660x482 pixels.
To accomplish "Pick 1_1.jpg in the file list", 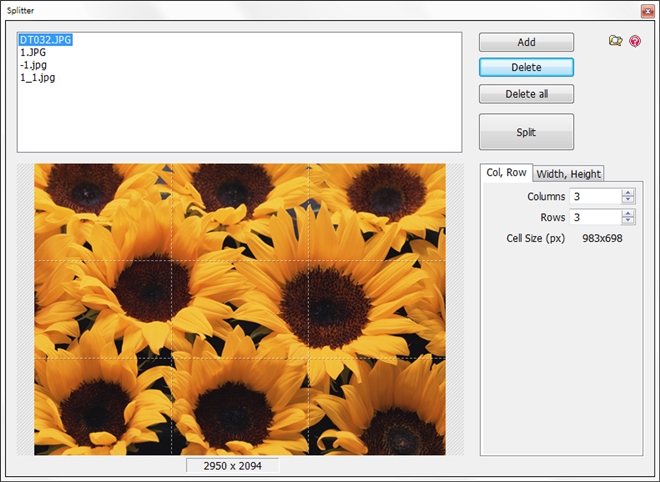I will click(x=37, y=77).
